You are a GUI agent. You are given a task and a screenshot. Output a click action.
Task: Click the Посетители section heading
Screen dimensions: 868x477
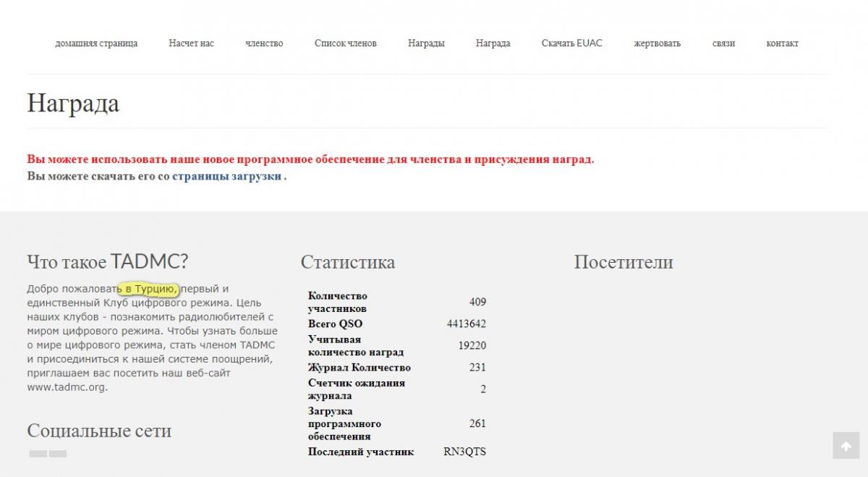pyautogui.click(x=623, y=262)
